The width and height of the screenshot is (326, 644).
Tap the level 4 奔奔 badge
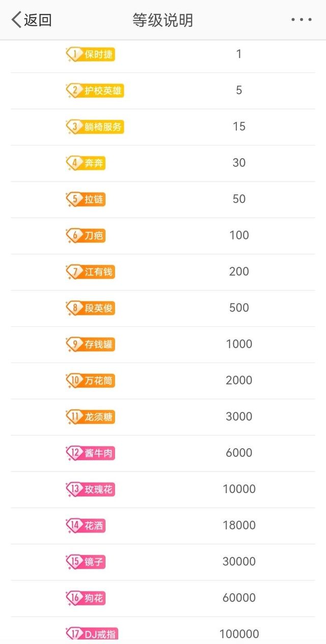point(86,163)
